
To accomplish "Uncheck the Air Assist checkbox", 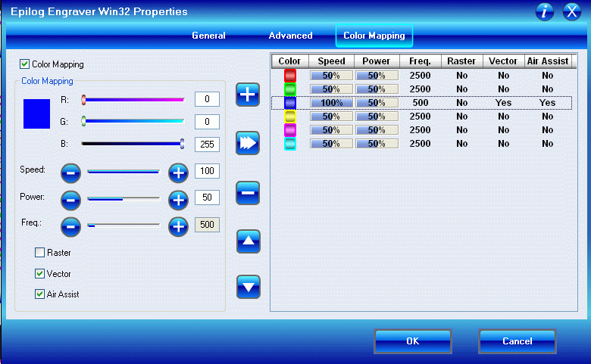I will pyautogui.click(x=39, y=294).
